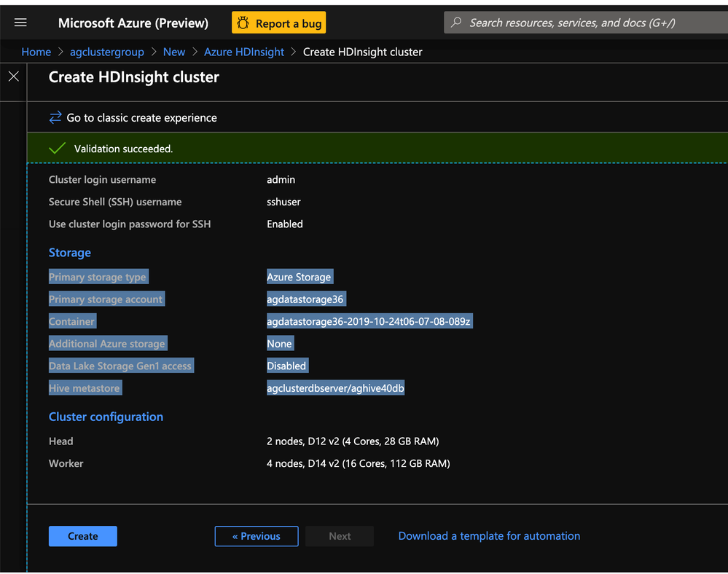728x574 pixels.
Task: Click the 'Validation succeeded.' message
Action: [123, 149]
